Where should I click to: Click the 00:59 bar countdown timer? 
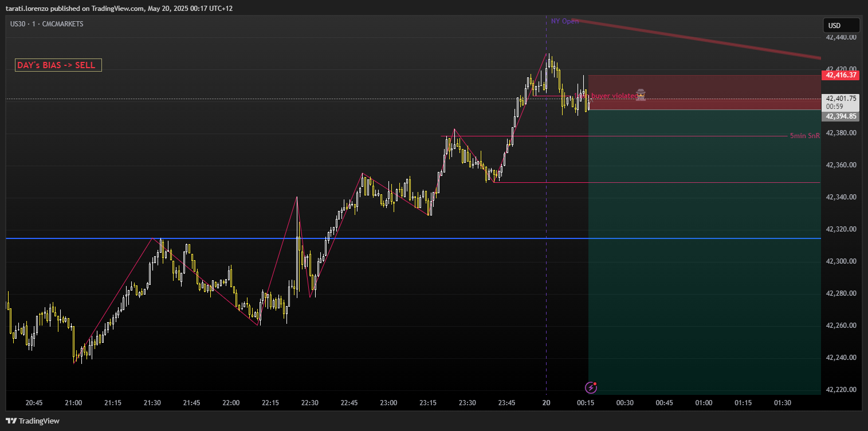click(834, 106)
